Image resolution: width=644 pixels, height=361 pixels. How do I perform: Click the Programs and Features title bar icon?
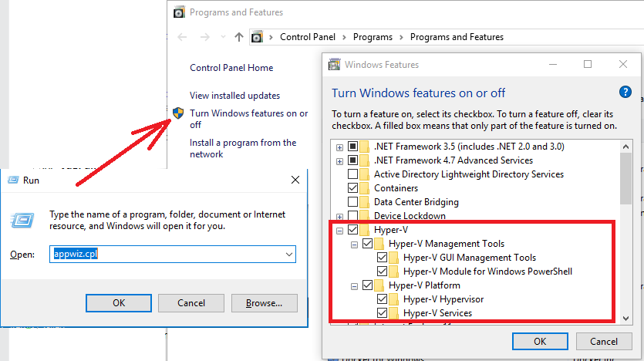pyautogui.click(x=179, y=12)
